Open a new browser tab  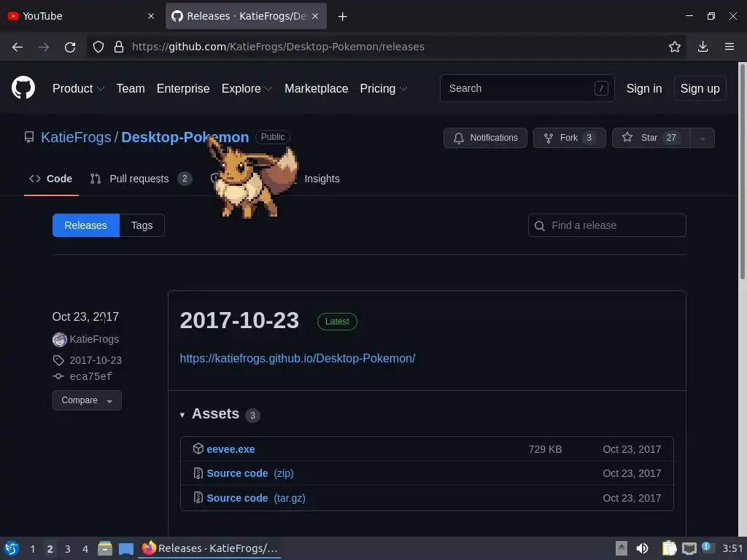(x=342, y=17)
